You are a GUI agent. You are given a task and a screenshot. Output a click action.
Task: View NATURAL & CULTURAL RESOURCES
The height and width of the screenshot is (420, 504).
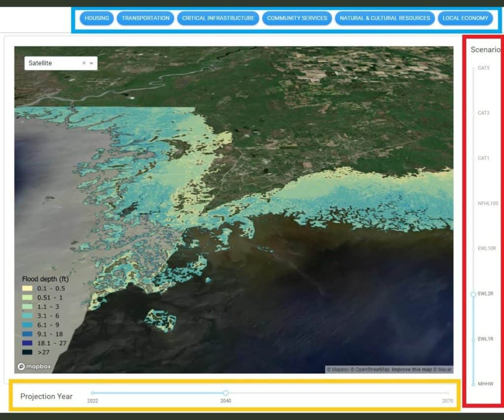point(384,18)
